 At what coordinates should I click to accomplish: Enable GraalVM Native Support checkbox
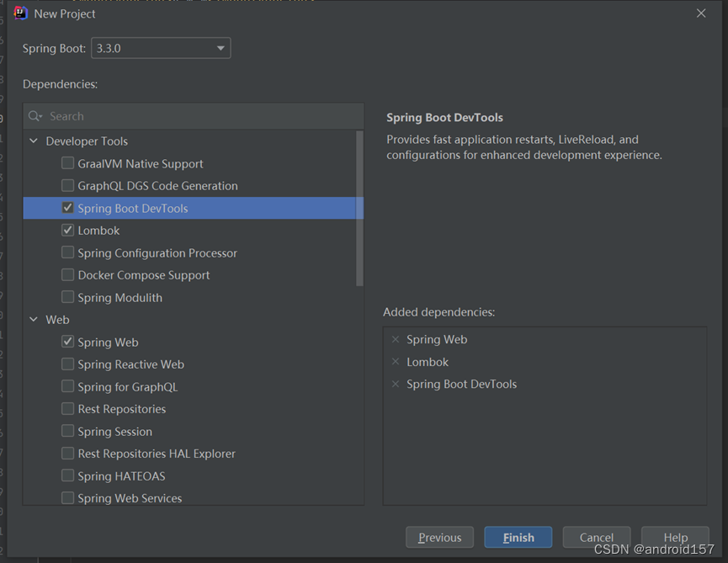68,163
